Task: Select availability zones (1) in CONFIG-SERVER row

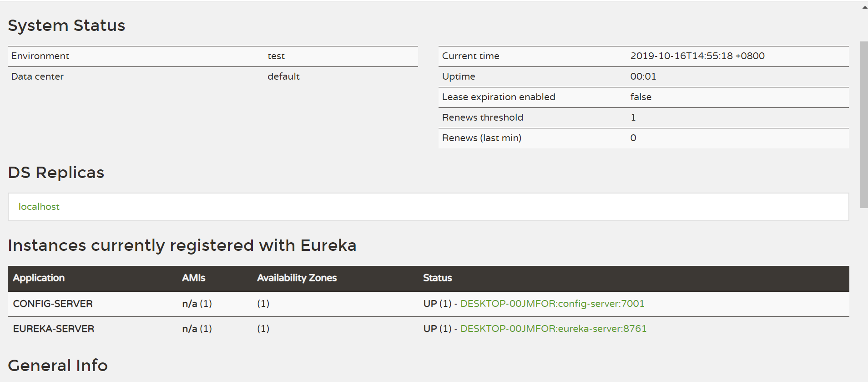Action: click(x=263, y=304)
